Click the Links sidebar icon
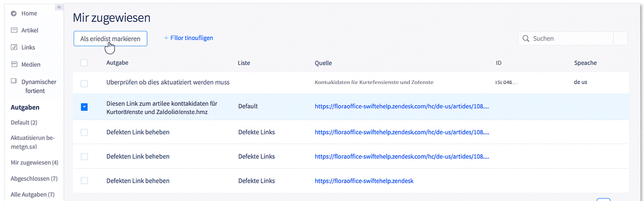 (x=13, y=48)
